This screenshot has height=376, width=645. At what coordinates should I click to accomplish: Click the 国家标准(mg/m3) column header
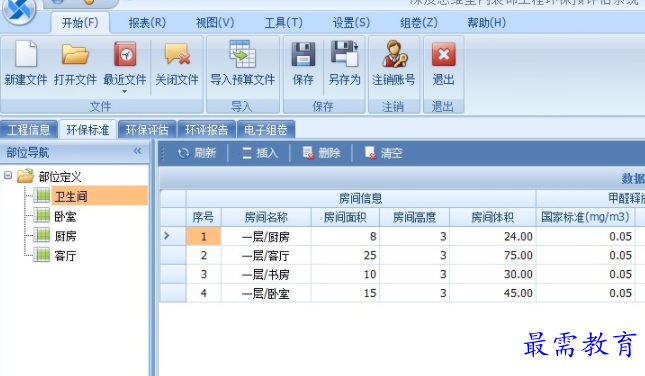click(585, 217)
